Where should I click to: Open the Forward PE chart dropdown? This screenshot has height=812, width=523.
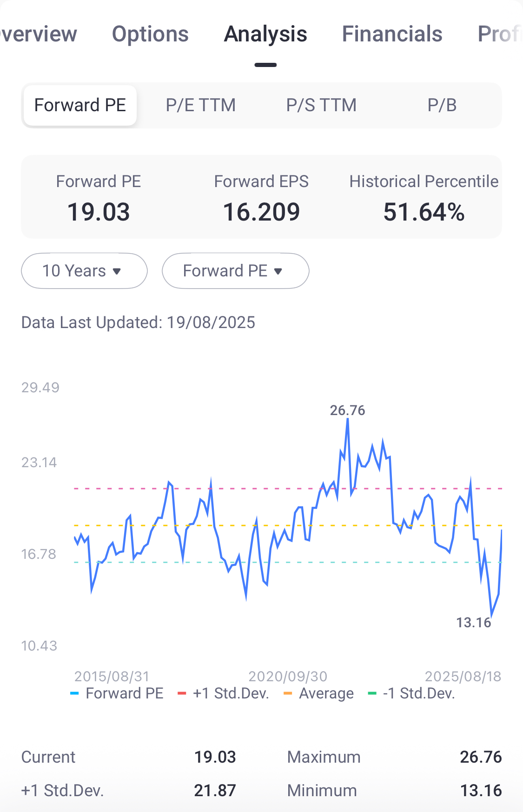click(x=235, y=271)
